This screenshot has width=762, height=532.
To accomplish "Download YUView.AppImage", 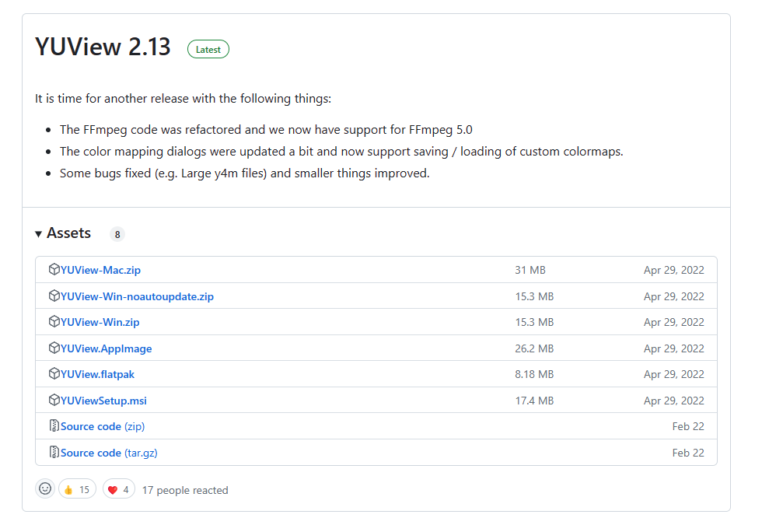I will click(x=107, y=348).
